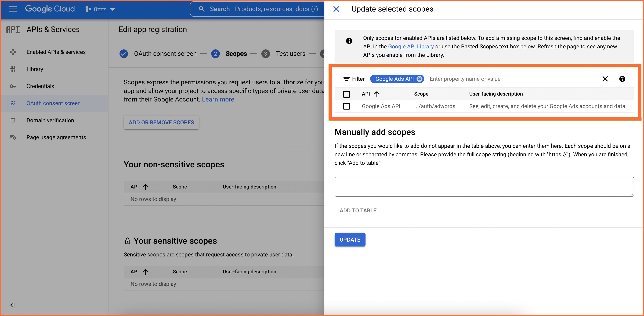Clear all filters with the X icon
Viewport: 644px width, 316px height.
click(605, 79)
